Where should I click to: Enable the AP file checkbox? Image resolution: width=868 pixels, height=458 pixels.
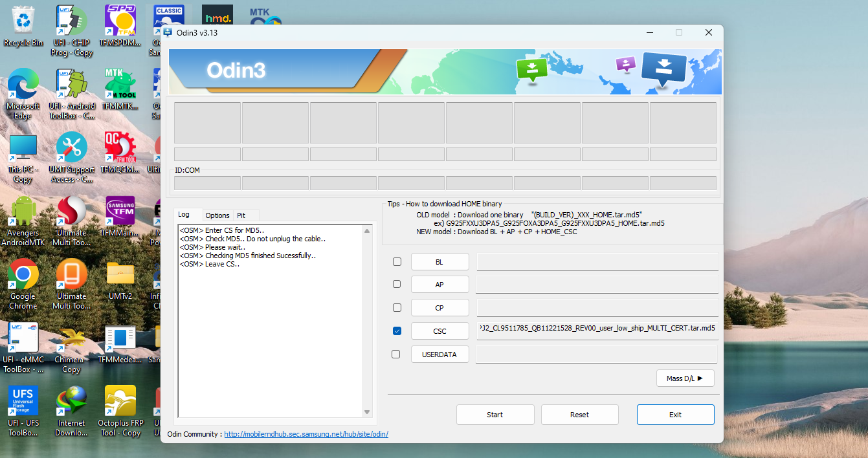[x=397, y=285]
